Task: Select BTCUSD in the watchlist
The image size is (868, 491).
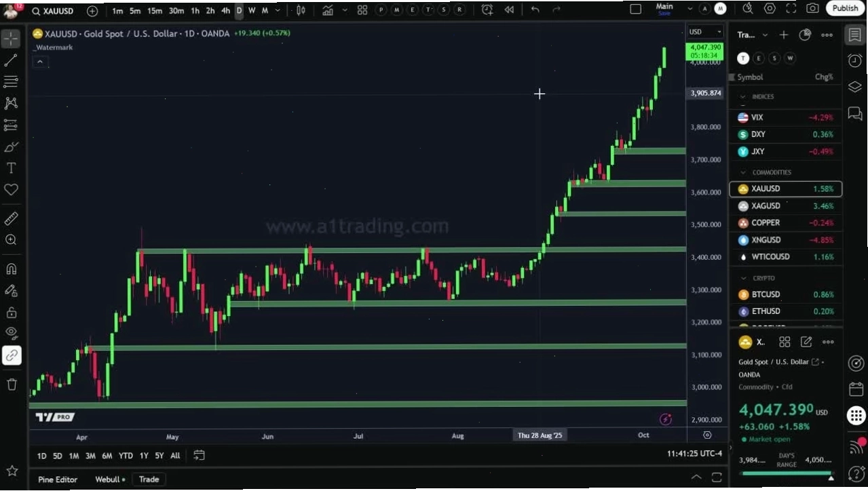Action: click(786, 295)
